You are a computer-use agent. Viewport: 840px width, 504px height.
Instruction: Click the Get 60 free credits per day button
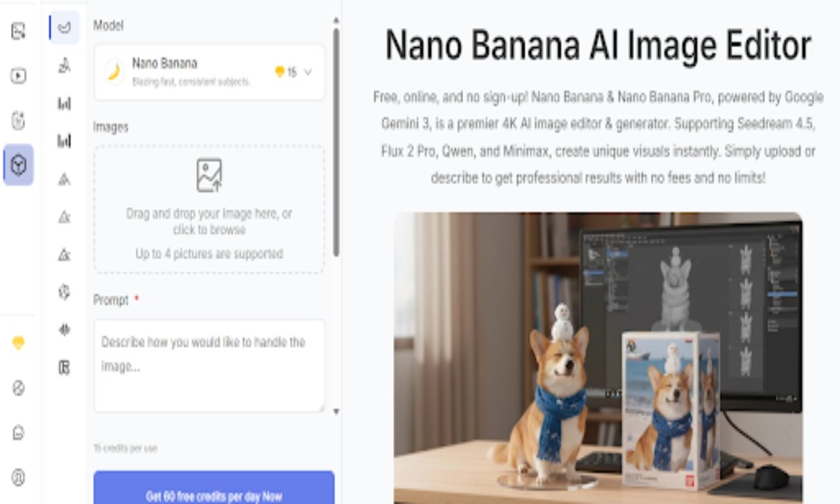(x=214, y=488)
